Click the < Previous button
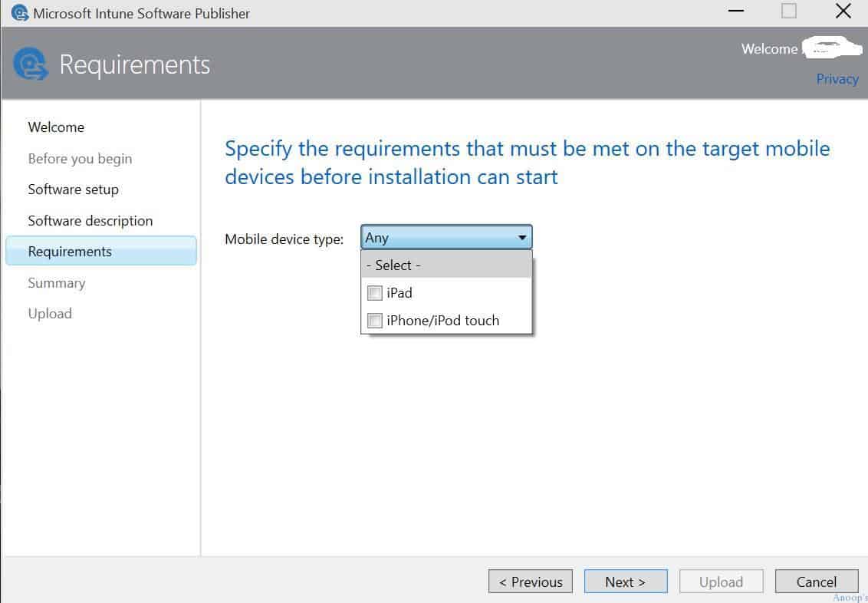The height and width of the screenshot is (603, 868). pos(531,582)
